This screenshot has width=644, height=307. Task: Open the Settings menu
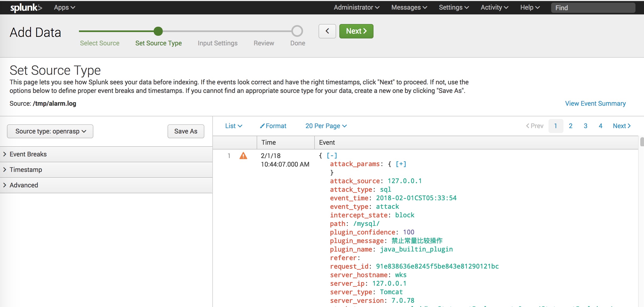(454, 7)
